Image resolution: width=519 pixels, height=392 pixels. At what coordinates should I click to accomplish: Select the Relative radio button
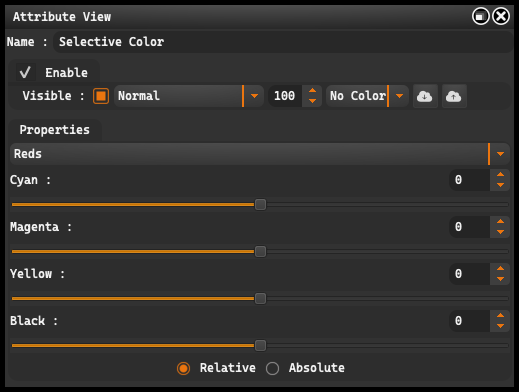click(x=183, y=368)
